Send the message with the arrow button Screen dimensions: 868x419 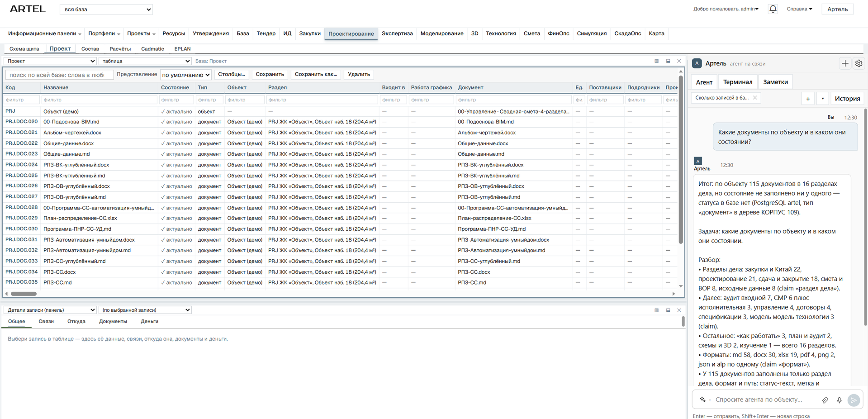pyautogui.click(x=854, y=400)
